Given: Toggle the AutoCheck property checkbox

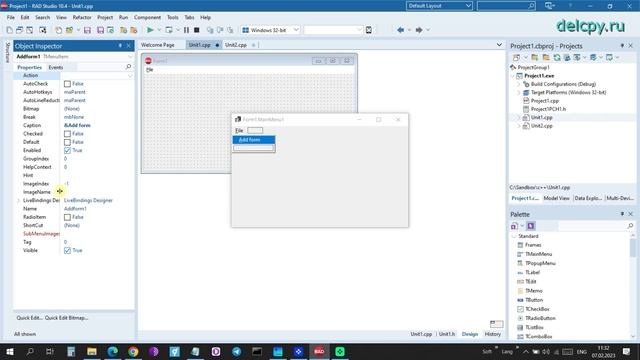Looking at the screenshot, I should 67,84.
